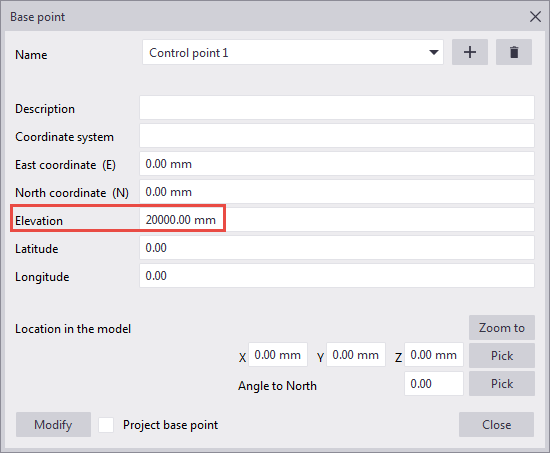The width and height of the screenshot is (550, 453).
Task: Click the Modify button
Action: (53, 425)
